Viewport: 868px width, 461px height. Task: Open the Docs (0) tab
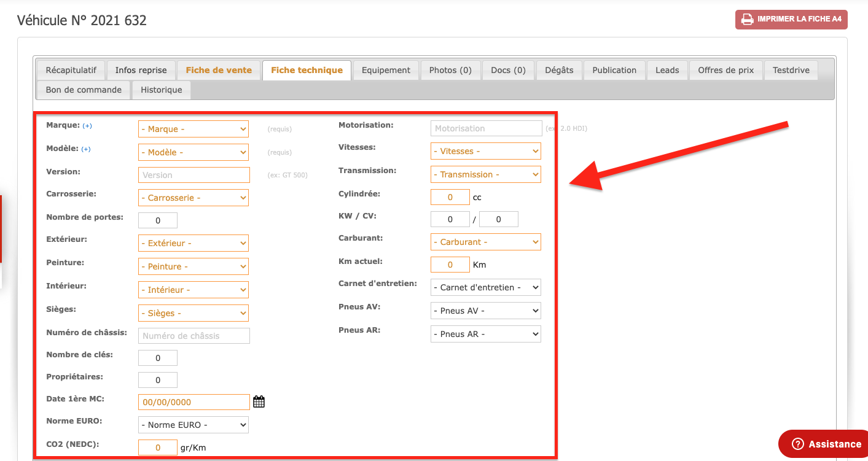point(508,70)
